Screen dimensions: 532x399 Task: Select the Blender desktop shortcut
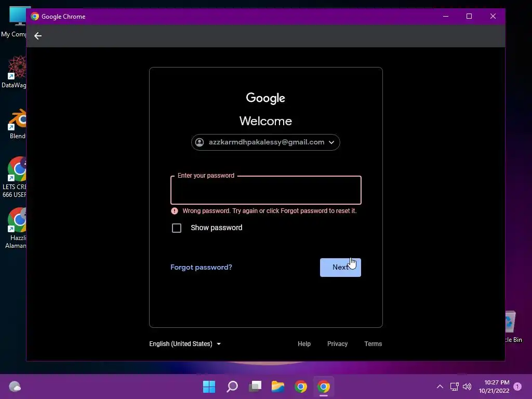pos(17,124)
